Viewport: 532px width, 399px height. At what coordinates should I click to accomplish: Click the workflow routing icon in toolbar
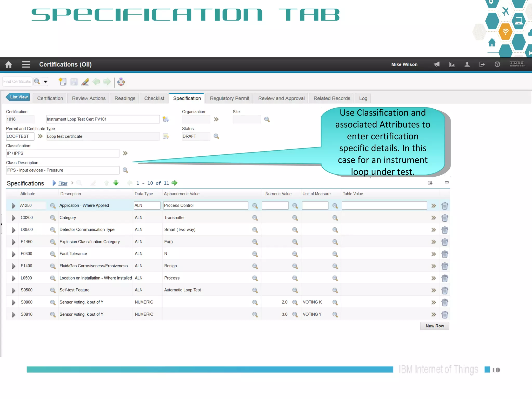pyautogui.click(x=121, y=82)
